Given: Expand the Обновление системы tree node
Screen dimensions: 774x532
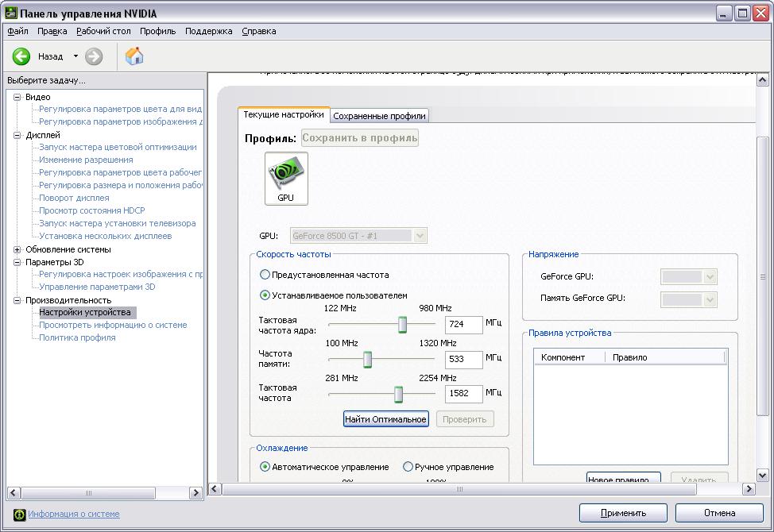Looking at the screenshot, I should click(x=17, y=249).
